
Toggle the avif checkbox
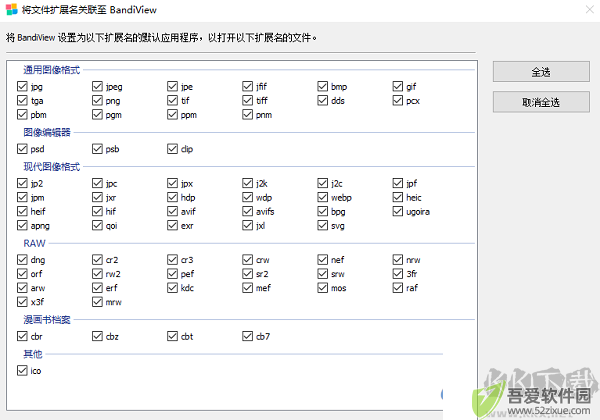coord(172,211)
